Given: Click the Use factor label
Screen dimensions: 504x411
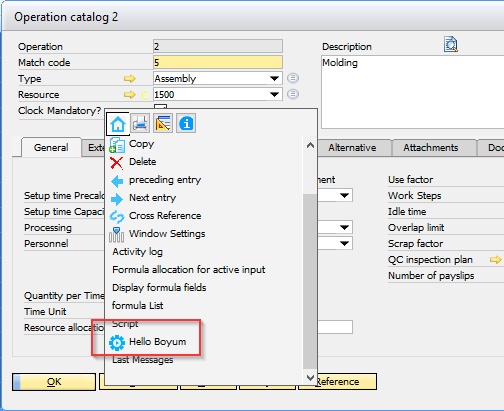Looking at the screenshot, I should click(x=410, y=180).
